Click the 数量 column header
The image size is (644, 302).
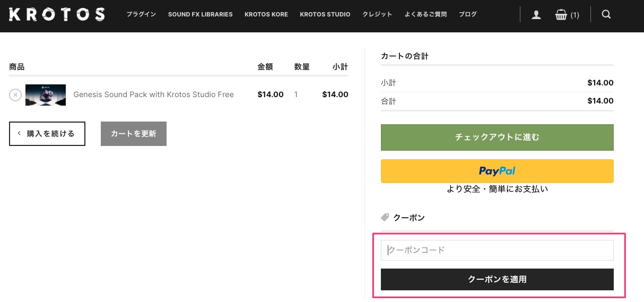[302, 67]
